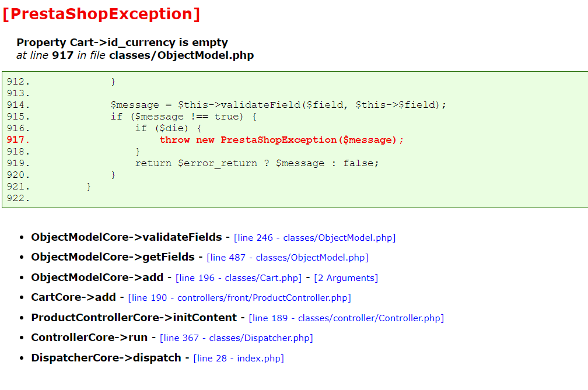This screenshot has width=588, height=390.
Task: Click the PrestaShopException heading
Action: (x=101, y=14)
